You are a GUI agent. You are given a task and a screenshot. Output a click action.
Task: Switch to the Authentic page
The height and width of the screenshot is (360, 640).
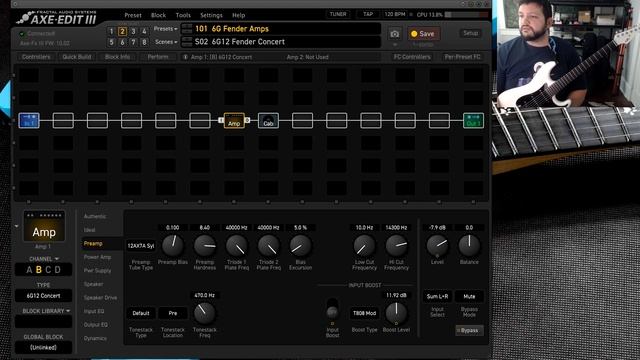pos(95,216)
